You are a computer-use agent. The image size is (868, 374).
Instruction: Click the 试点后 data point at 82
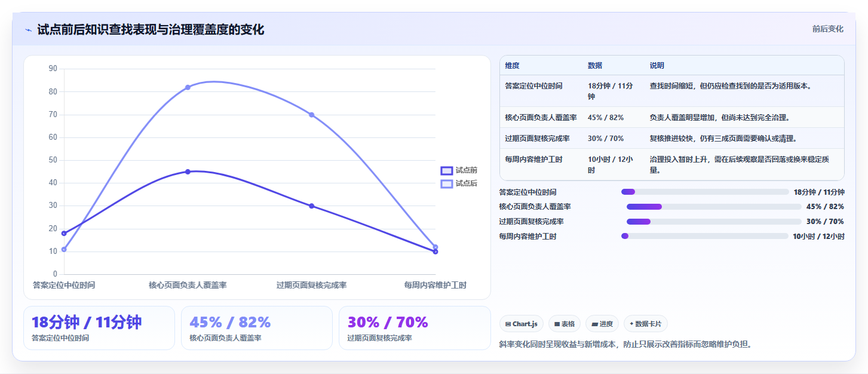click(x=188, y=87)
